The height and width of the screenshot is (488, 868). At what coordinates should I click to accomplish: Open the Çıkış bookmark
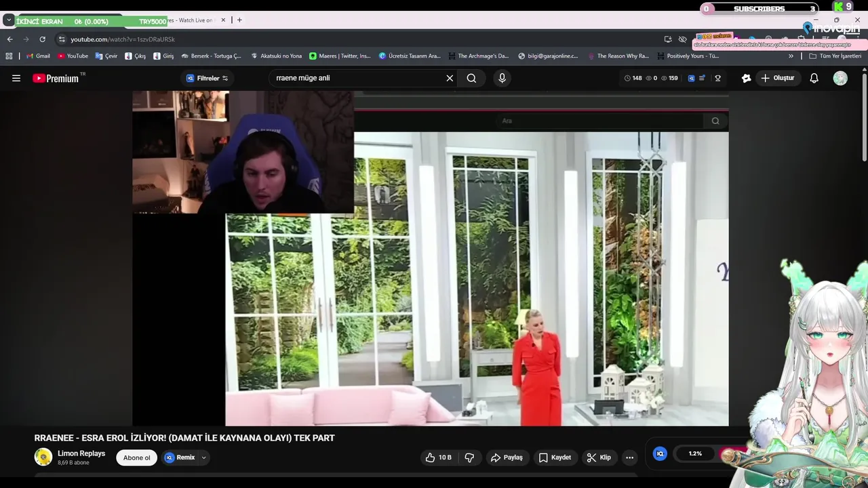pyautogui.click(x=136, y=56)
